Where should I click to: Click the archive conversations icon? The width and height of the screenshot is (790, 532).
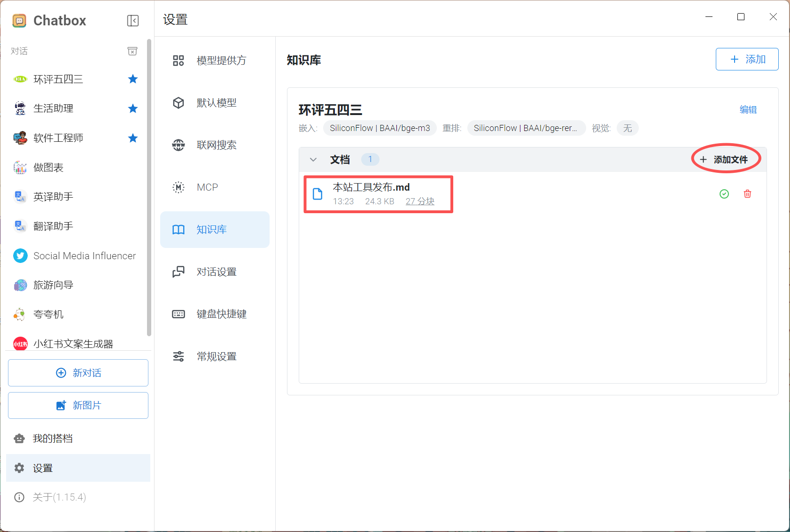(x=132, y=51)
